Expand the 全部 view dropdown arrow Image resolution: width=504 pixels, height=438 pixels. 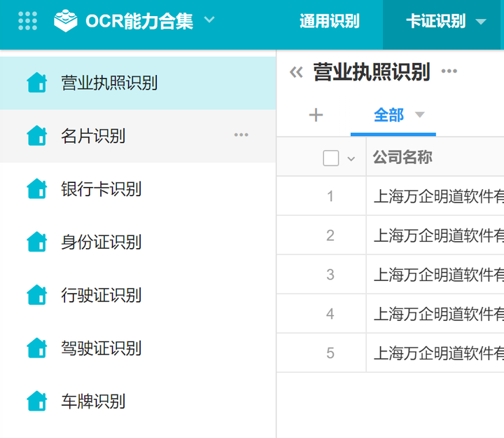pyautogui.click(x=420, y=115)
